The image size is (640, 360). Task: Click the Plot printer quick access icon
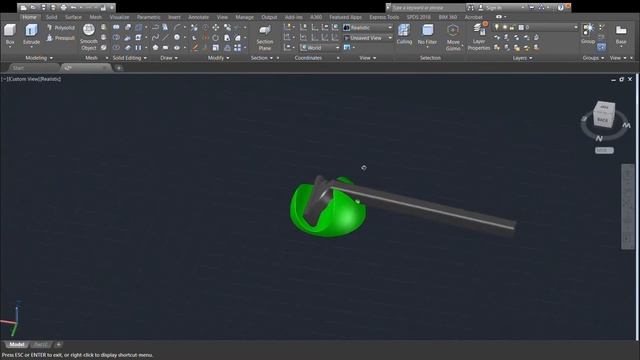click(x=63, y=7)
